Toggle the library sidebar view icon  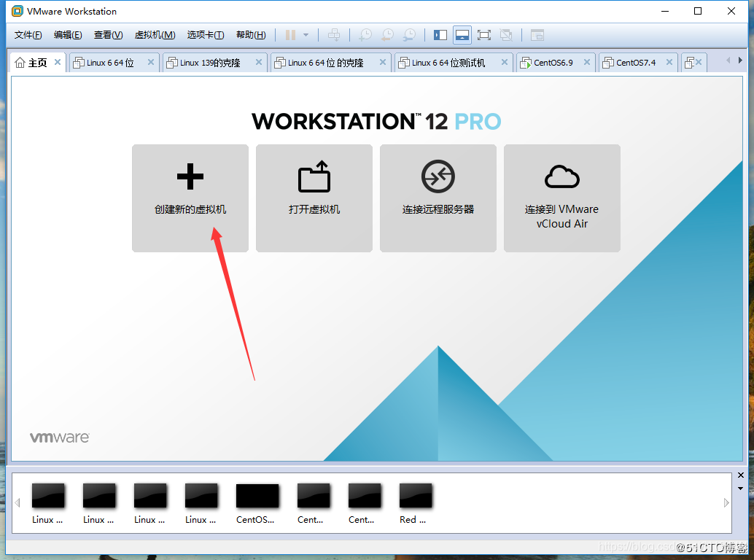click(440, 34)
